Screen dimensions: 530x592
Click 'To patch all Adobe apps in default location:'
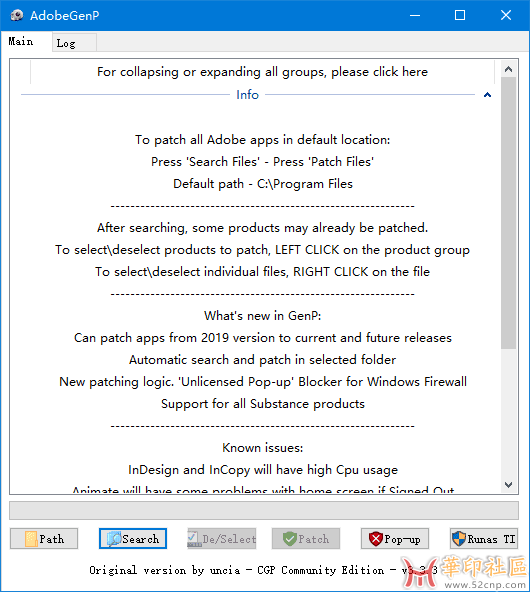pos(263,140)
